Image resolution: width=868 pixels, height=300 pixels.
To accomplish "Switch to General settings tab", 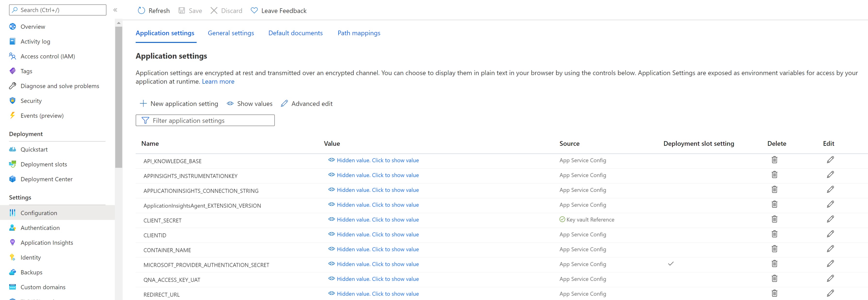I will 231,33.
